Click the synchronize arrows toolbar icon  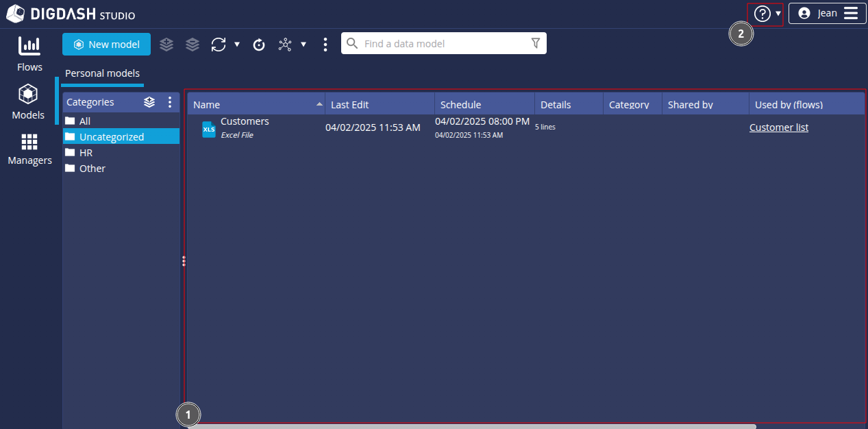tap(219, 45)
